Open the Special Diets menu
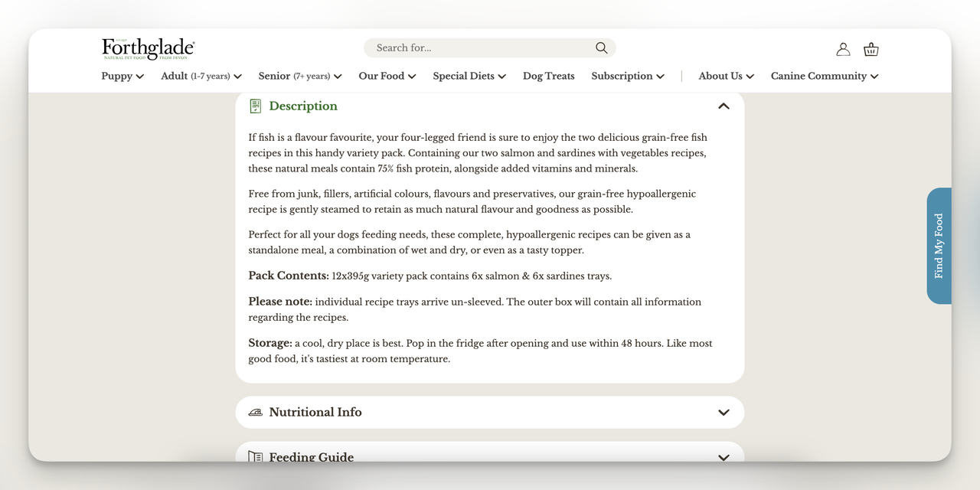The height and width of the screenshot is (490, 980). [x=469, y=76]
